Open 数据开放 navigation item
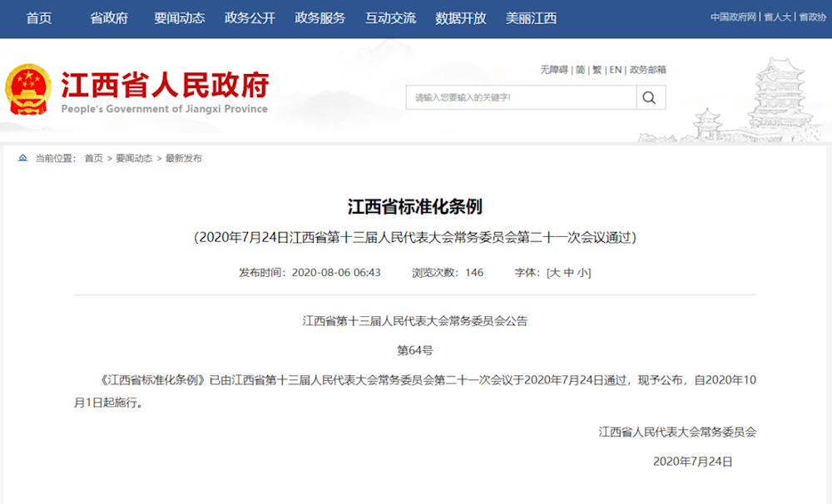832x504 pixels. coord(461,18)
